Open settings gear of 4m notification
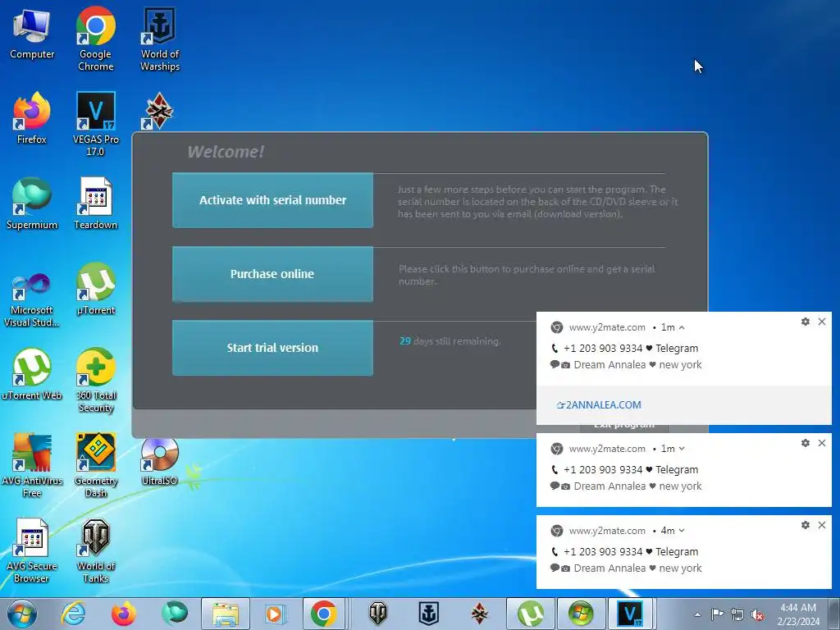Image resolution: width=840 pixels, height=630 pixels. (x=806, y=525)
